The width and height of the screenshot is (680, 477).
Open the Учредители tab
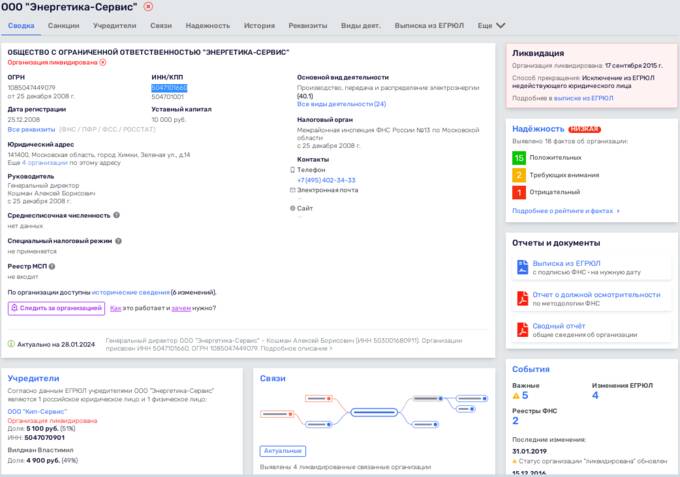114,26
